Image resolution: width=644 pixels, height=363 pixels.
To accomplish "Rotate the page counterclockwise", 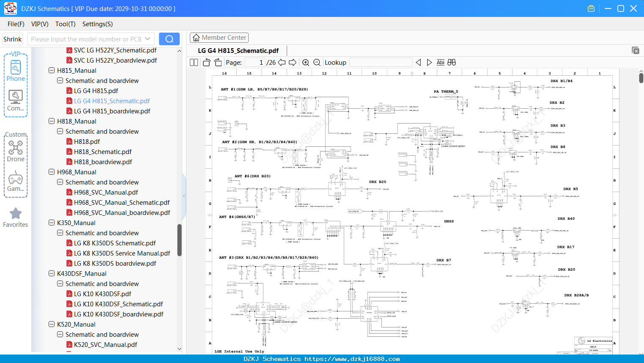I will tap(206, 62).
